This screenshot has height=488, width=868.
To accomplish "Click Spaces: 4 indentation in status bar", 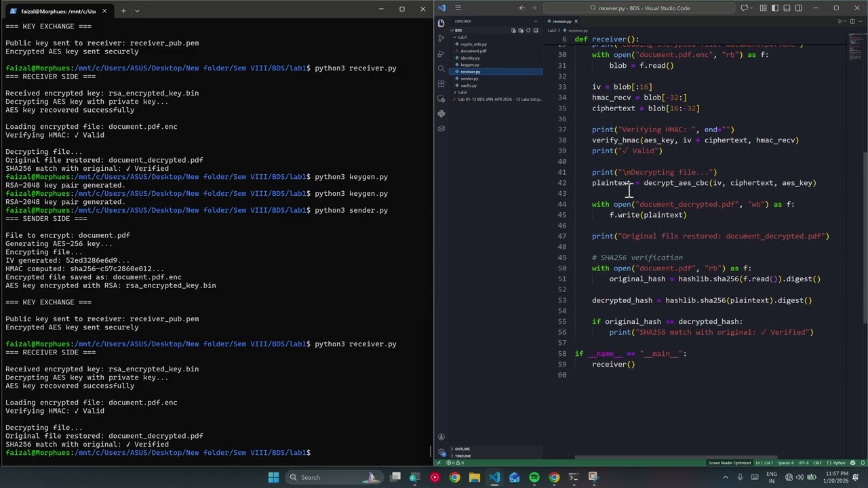I will 786,463.
